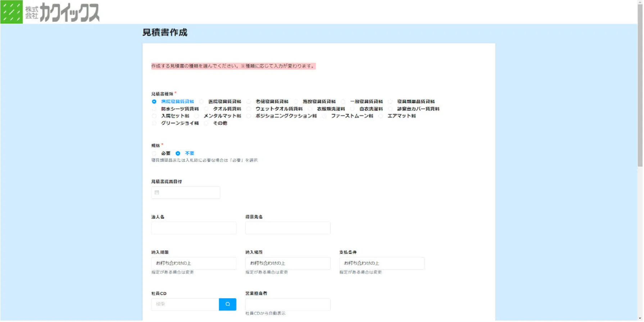Click the 納入期限 input field
Image resolution: width=644 pixels, height=322 pixels.
(194, 263)
